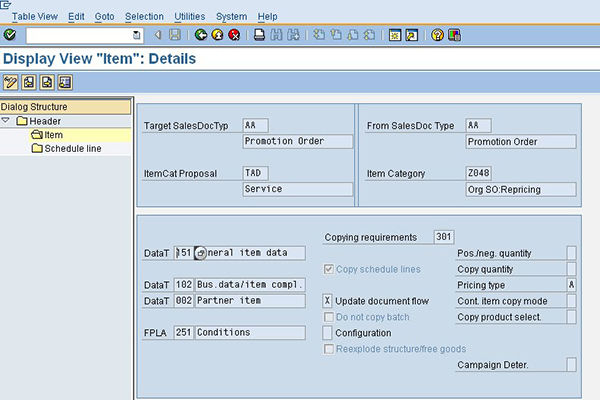
Task: Click the Target SalesDocTyp AA field
Action: 256,125
